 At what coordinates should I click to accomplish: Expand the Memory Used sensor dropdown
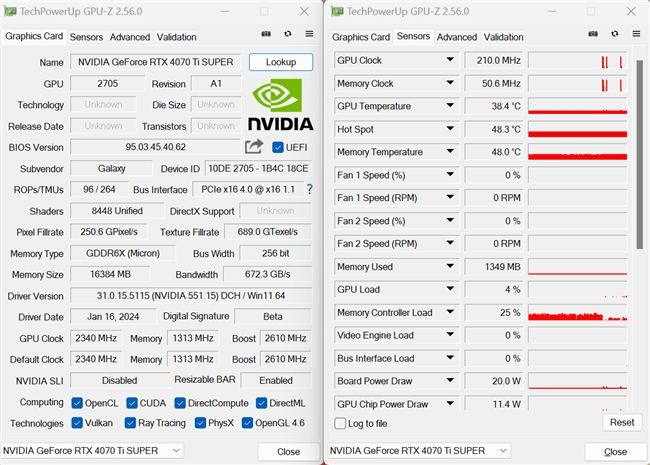pos(449,267)
